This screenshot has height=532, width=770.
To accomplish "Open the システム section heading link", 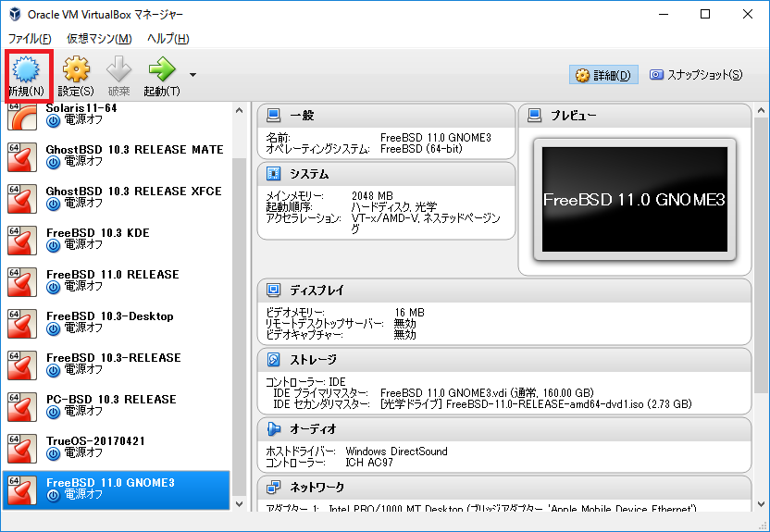I will pos(309,174).
